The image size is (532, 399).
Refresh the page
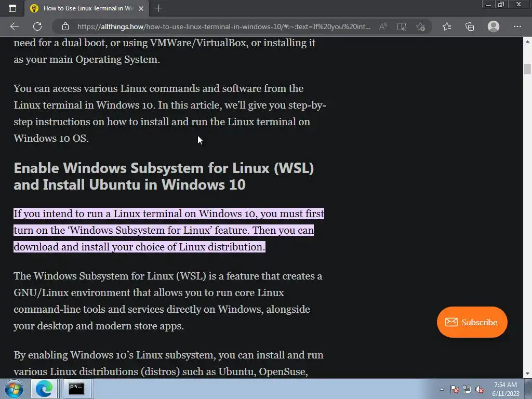[x=37, y=26]
